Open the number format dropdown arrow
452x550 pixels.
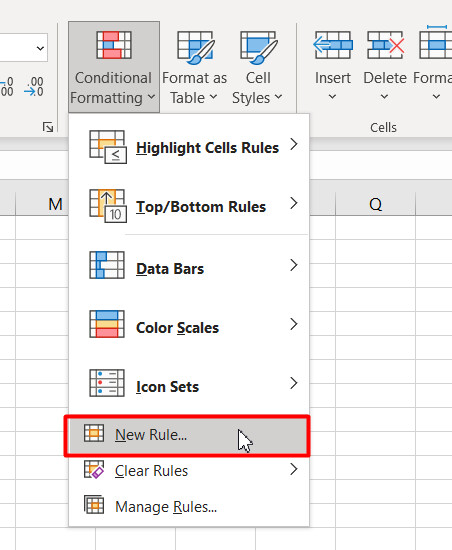click(x=40, y=48)
